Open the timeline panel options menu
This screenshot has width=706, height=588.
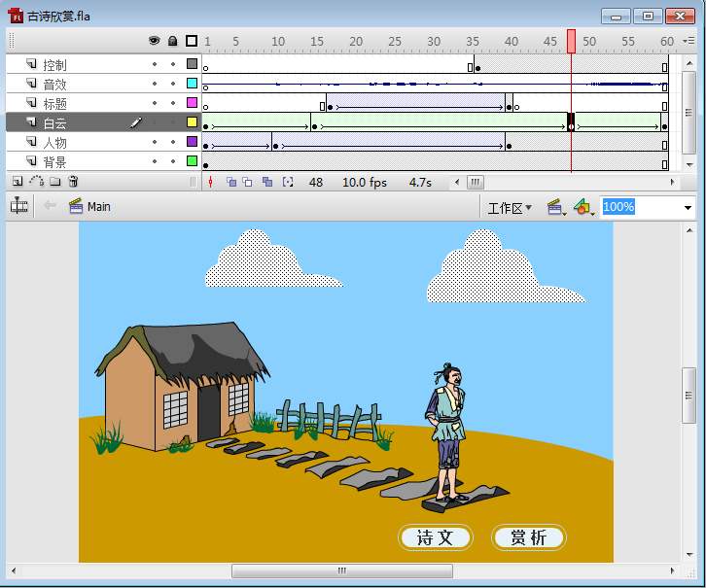click(688, 41)
